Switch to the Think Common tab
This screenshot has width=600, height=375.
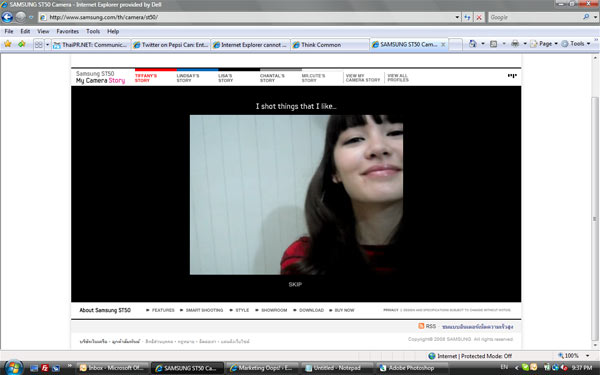click(x=330, y=45)
